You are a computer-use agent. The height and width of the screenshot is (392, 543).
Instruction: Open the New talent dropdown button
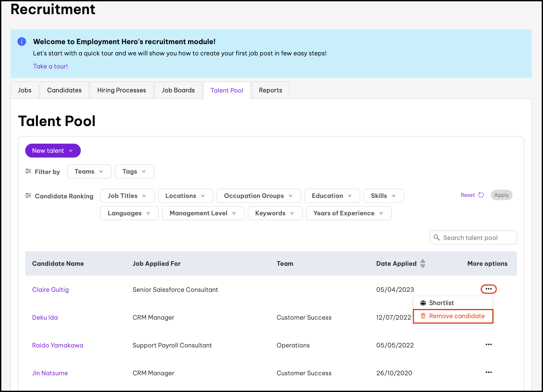pos(53,151)
